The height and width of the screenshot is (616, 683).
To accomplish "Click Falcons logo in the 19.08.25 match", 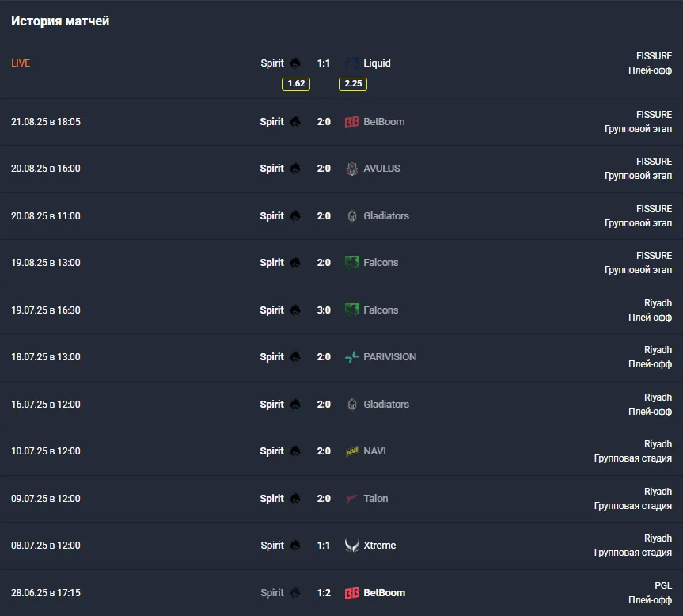I will [x=352, y=263].
